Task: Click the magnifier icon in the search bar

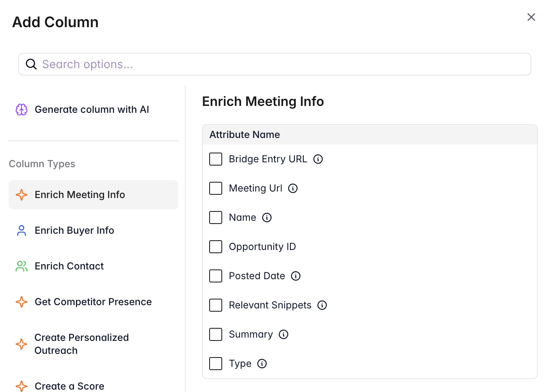Action: pyautogui.click(x=31, y=64)
